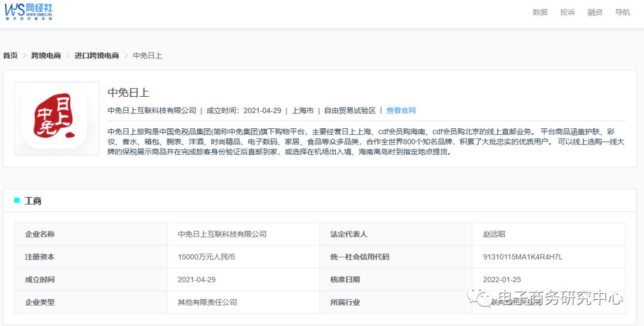Click company name 中免日上互联科技有限公司 in header line
Screen dimensions: 644x326
[152, 110]
